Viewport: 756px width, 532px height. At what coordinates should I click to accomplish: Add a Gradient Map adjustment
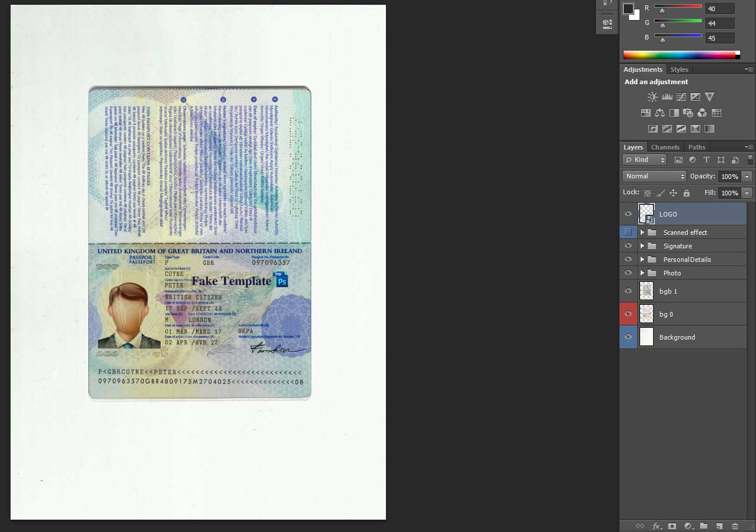(x=709, y=128)
